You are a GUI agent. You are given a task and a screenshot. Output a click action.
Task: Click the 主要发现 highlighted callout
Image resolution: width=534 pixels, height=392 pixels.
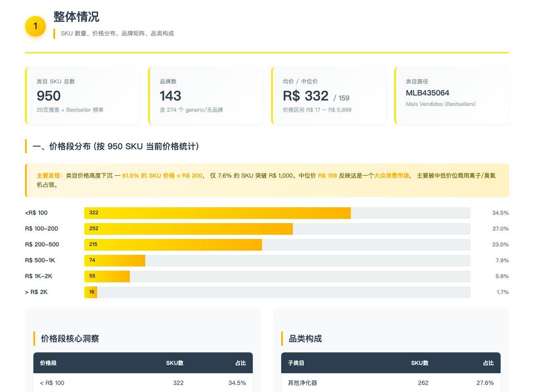point(267,180)
